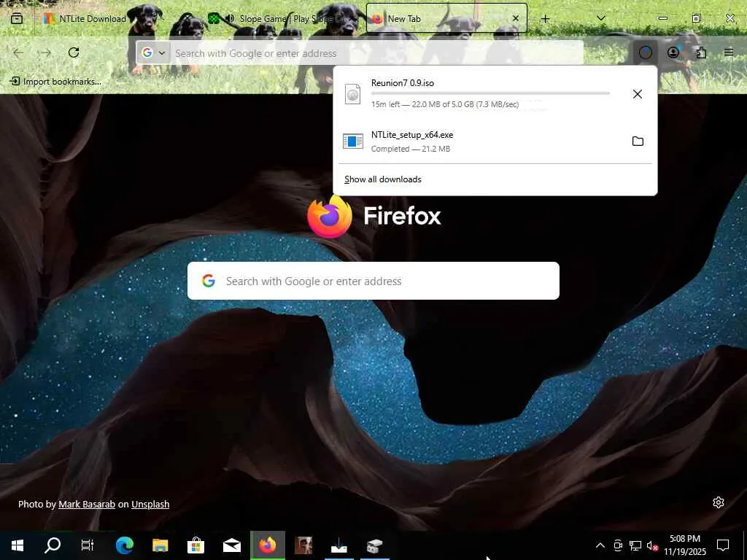
Task: Open the Action Center notifications icon
Action: (x=723, y=545)
